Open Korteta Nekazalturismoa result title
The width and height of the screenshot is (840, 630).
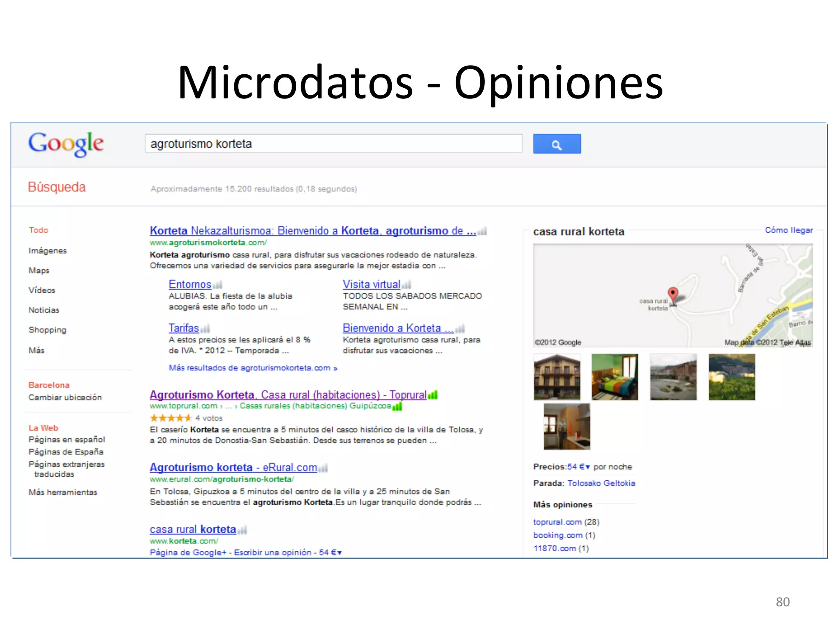313,231
